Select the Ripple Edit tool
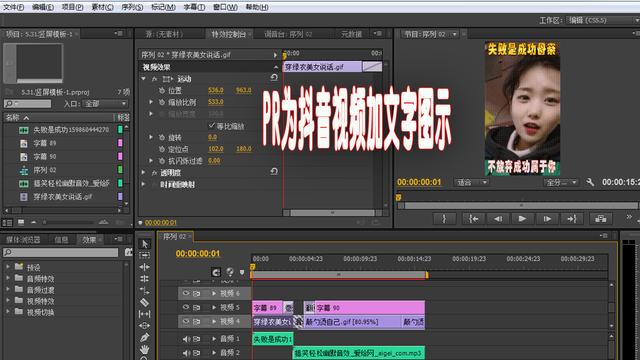This screenshot has height=360, width=640. click(144, 267)
